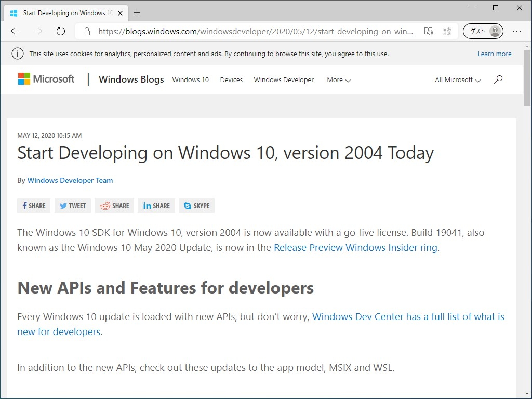Tweet the article via the Twitter button

click(72, 205)
